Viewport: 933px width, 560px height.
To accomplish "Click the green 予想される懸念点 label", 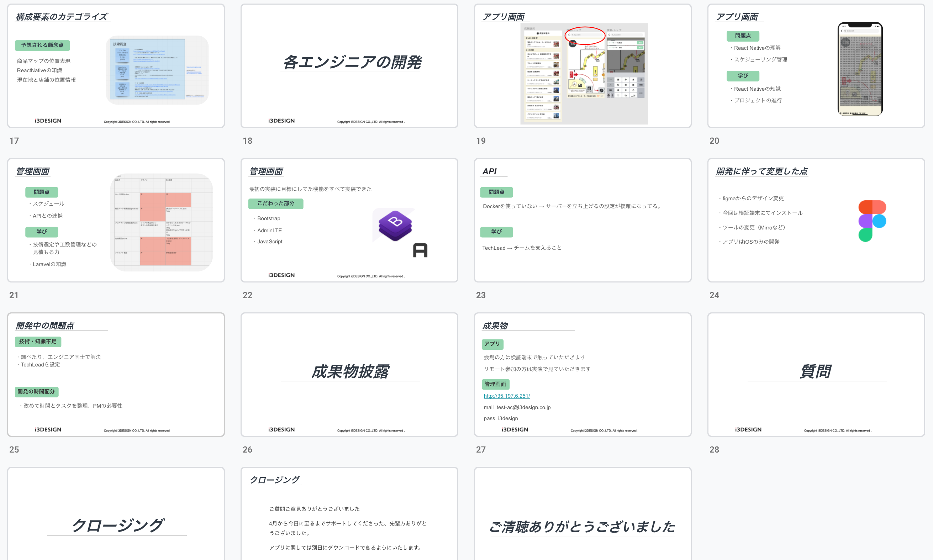I will coord(42,45).
